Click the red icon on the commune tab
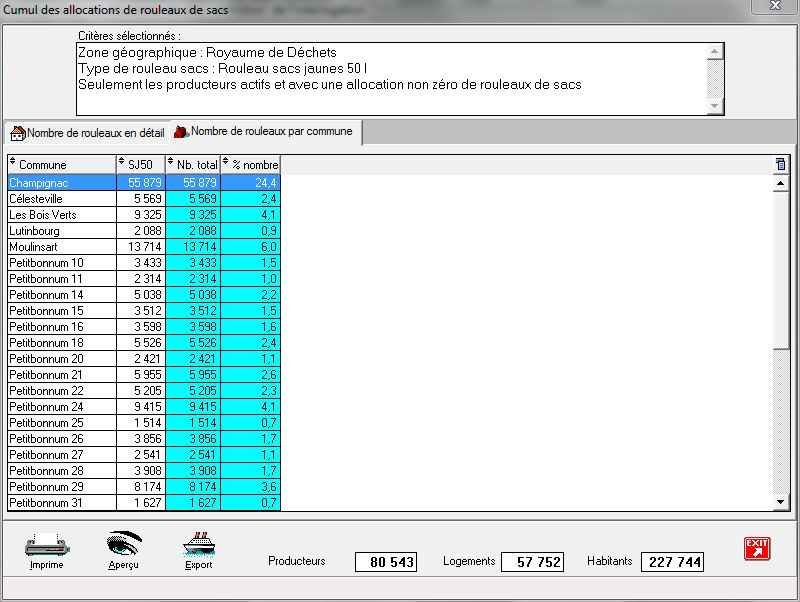800x602 pixels. click(x=181, y=132)
